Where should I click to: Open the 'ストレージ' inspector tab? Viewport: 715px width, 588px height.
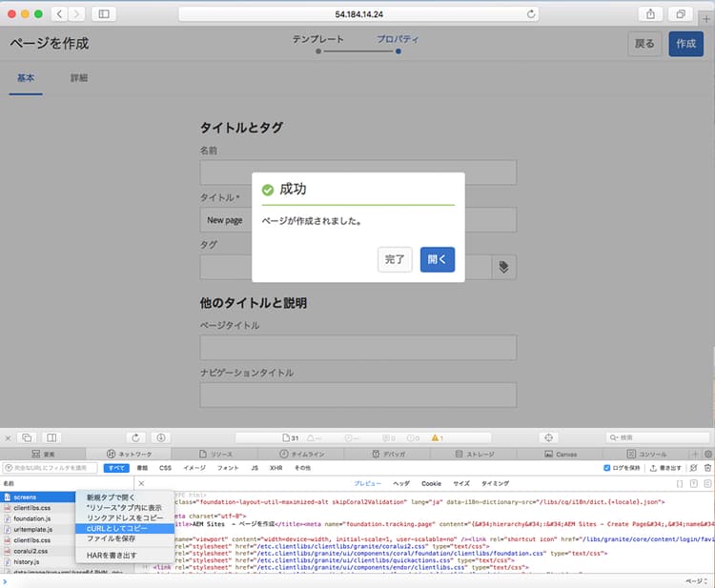[474, 454]
